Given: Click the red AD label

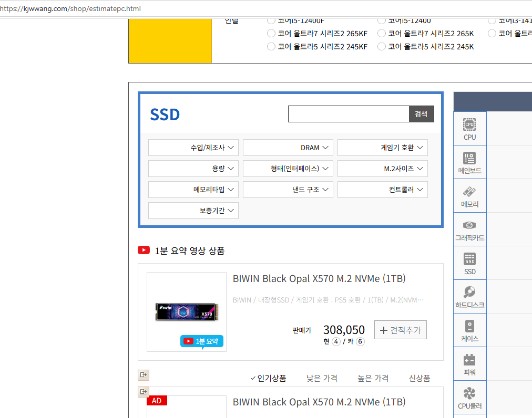Looking at the screenshot, I should point(157,401).
